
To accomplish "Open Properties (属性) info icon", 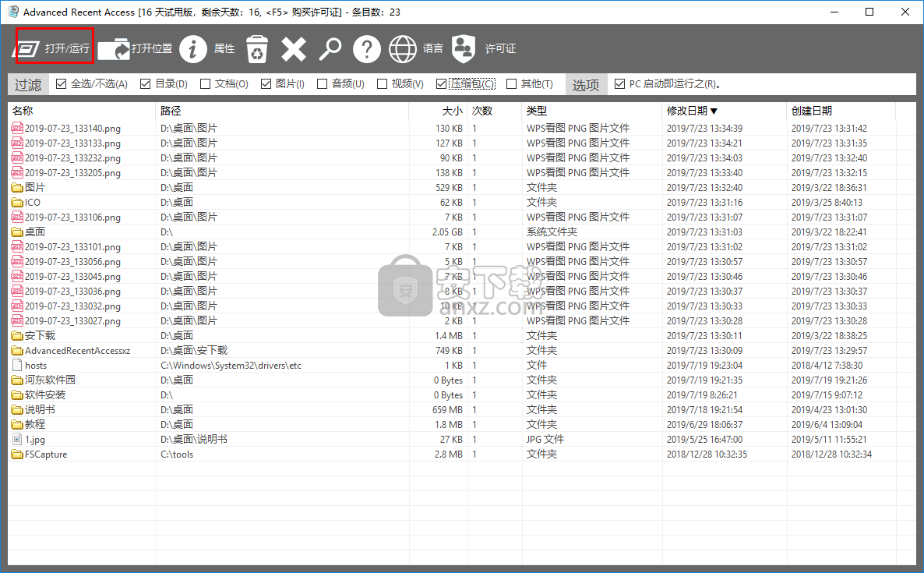I will [x=193, y=49].
